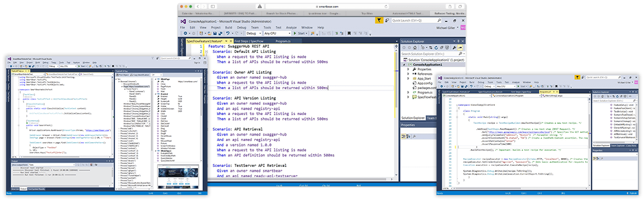Open the editor tab list dropdown arrow
Screen dimensions: 644x200
pyautogui.click(x=397, y=41)
